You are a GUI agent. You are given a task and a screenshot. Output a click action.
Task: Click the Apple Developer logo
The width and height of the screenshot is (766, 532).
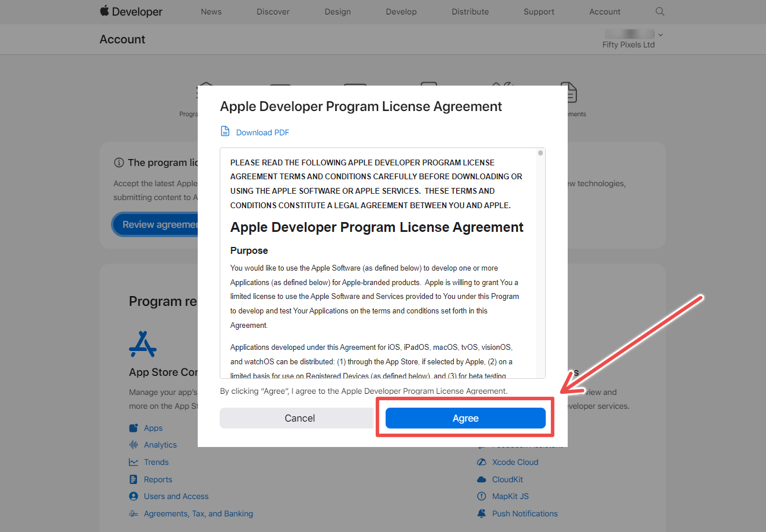coord(131,12)
